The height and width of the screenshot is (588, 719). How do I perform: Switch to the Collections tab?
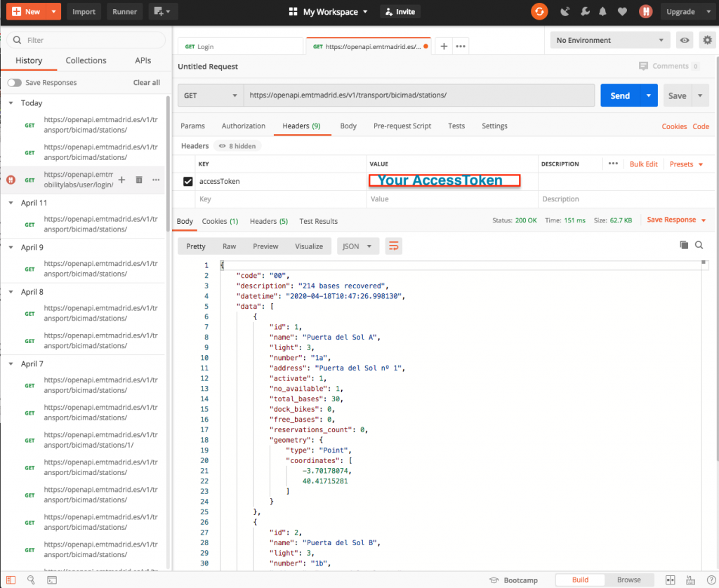point(86,61)
